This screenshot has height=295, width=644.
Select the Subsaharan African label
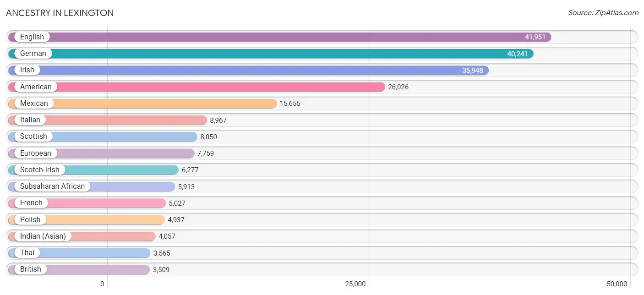click(52, 186)
